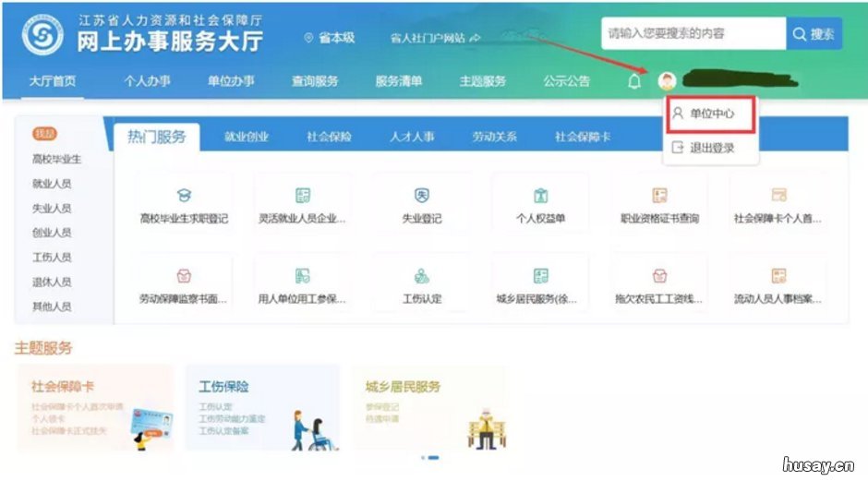
Task: Switch to 社会保险 tab
Action: (x=330, y=137)
